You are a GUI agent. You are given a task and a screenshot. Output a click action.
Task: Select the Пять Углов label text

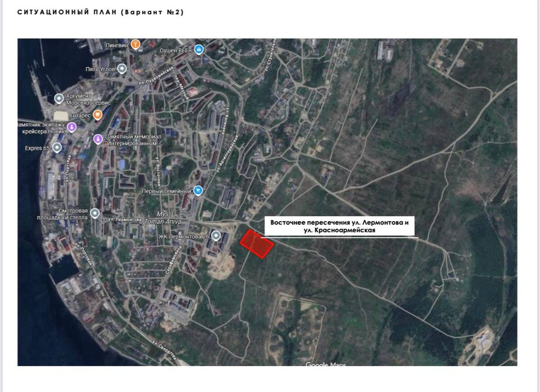point(100,69)
